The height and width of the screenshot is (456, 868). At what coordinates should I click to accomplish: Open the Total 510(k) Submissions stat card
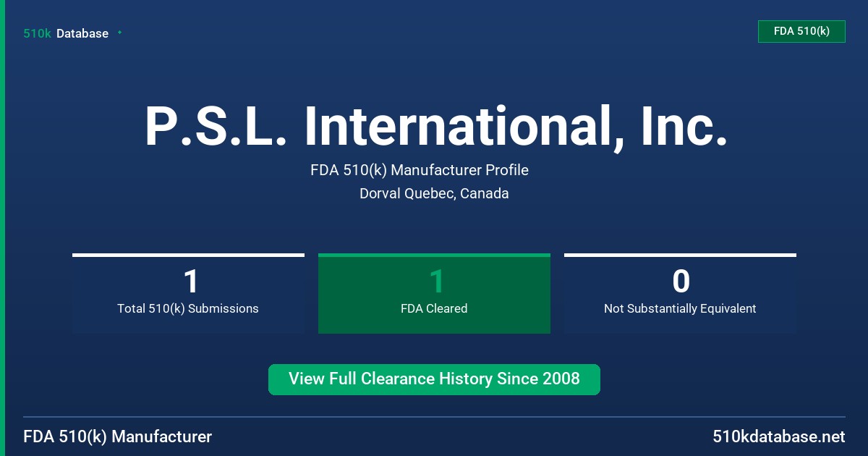pyautogui.click(x=188, y=293)
